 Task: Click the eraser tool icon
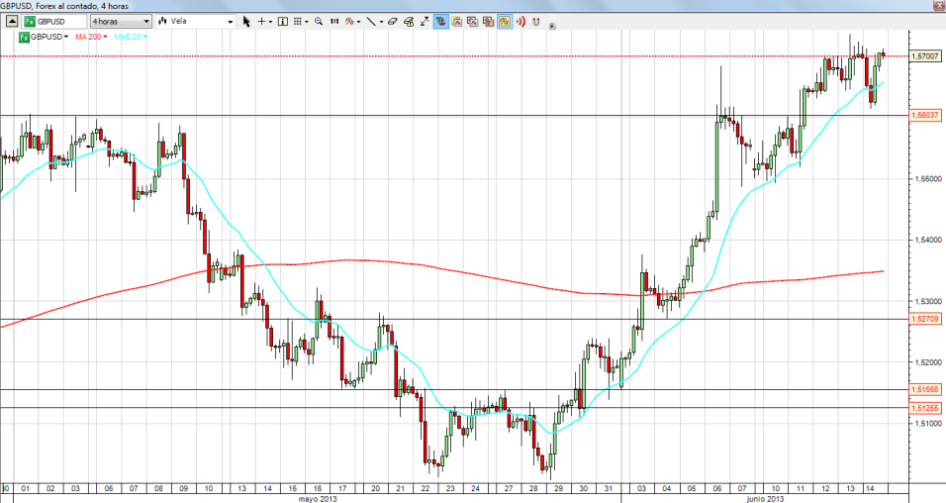(394, 20)
